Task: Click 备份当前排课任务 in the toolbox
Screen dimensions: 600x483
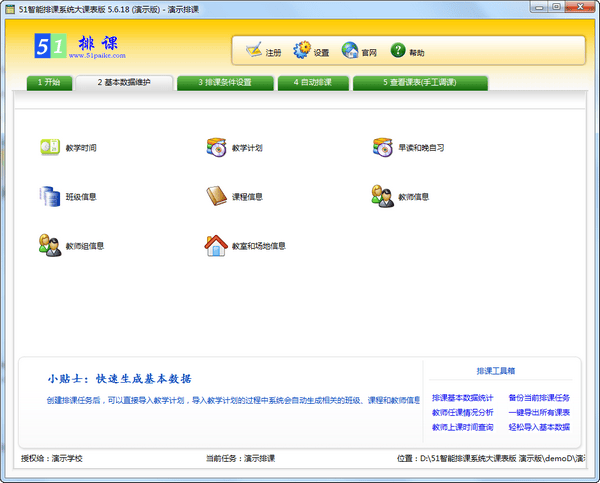Action: 539,397
